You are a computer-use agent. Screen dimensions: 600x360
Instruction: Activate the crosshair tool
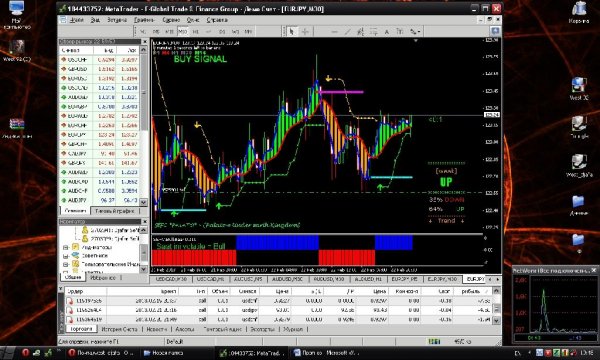pos(305,31)
